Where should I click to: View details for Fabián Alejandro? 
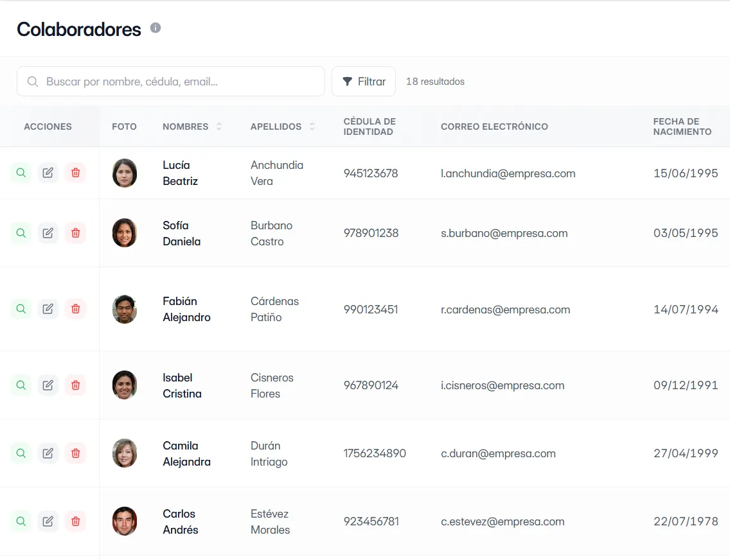pyautogui.click(x=21, y=309)
